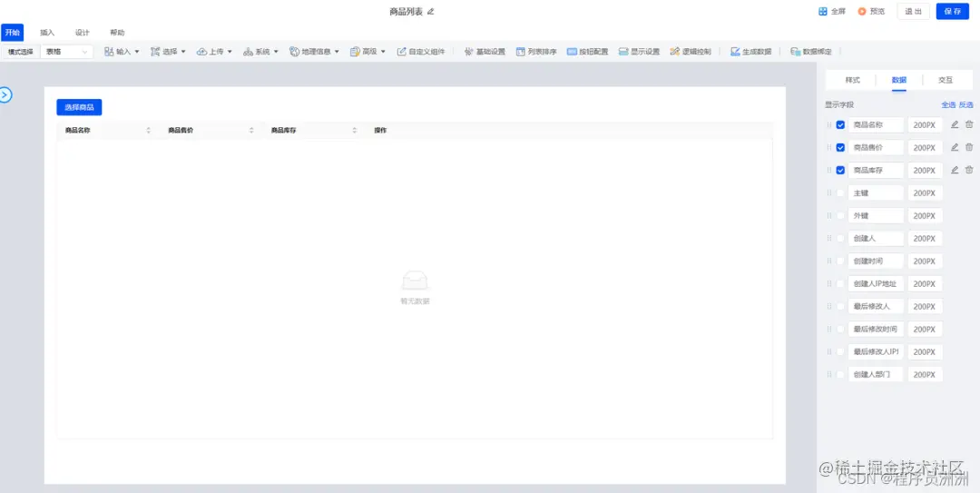This screenshot has width=980, height=493.
Task: Uncheck the 商品名称 field checkbox
Action: pos(840,125)
